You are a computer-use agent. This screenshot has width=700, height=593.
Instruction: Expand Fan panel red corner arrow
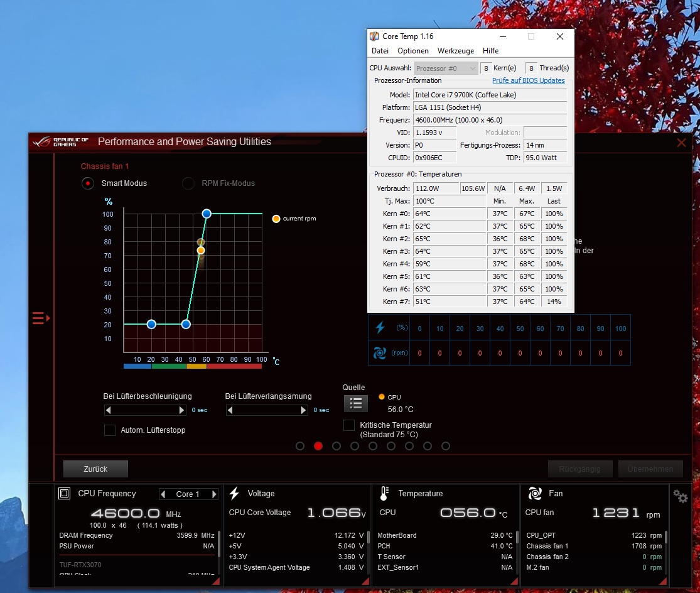(663, 581)
